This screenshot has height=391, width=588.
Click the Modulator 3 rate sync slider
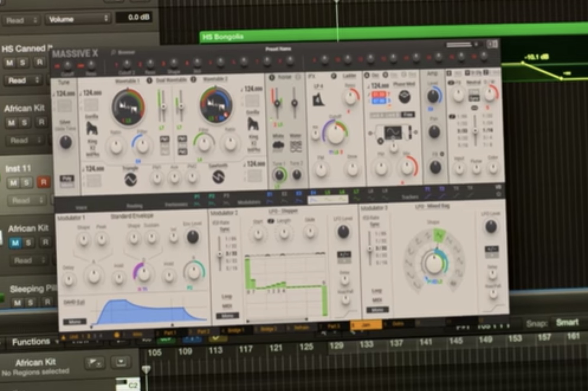[370, 248]
